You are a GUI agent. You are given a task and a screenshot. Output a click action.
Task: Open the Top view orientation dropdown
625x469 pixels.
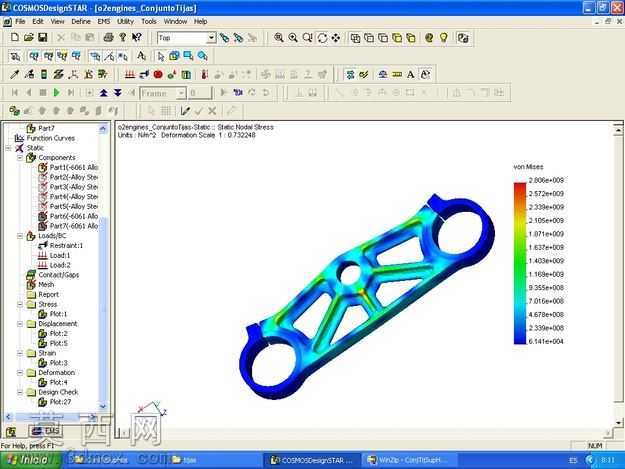(212, 38)
